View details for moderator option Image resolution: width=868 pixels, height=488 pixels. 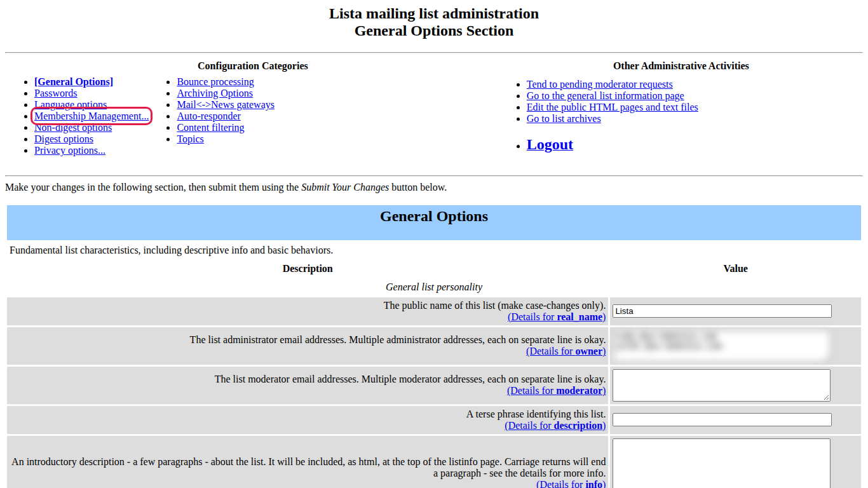click(557, 391)
